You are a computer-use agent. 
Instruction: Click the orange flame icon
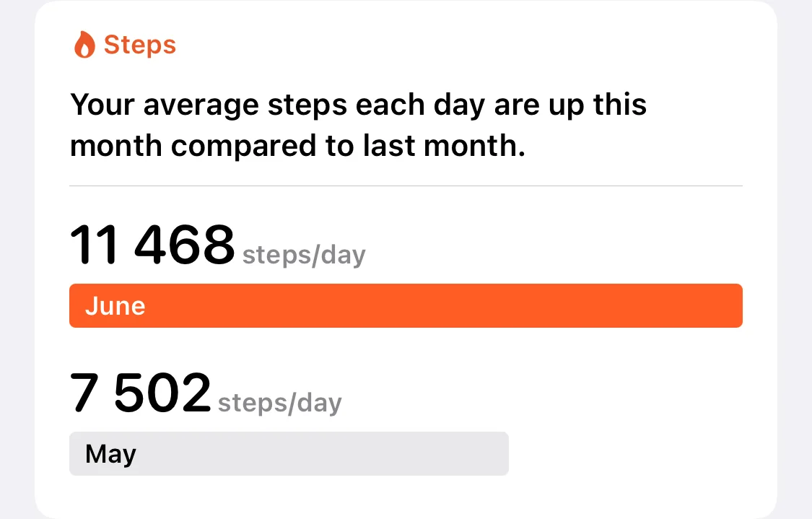84,45
